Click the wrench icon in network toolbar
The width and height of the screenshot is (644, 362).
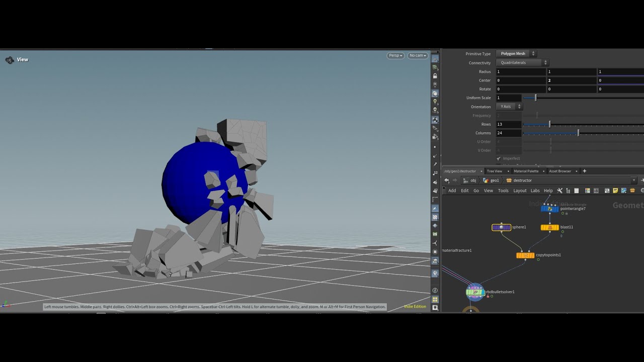point(559,191)
